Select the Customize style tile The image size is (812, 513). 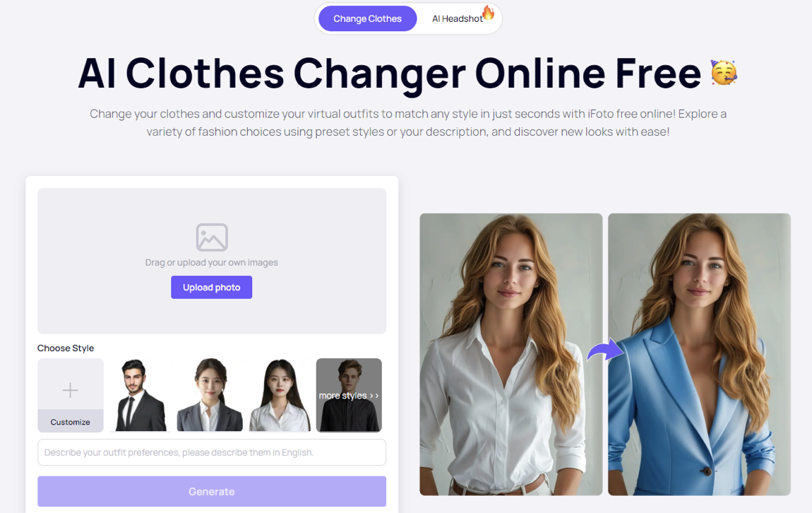(71, 395)
